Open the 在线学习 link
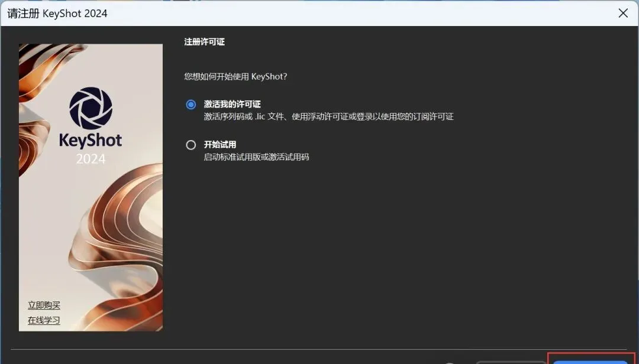 point(44,320)
